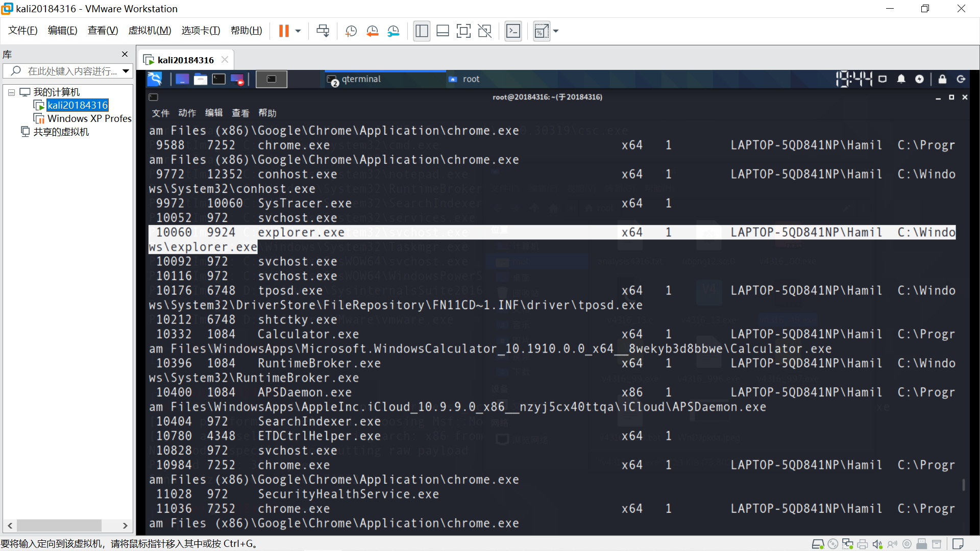This screenshot has height=551, width=980.
Task: Click qterminal taskbar button in Kali panel
Action: (361, 79)
